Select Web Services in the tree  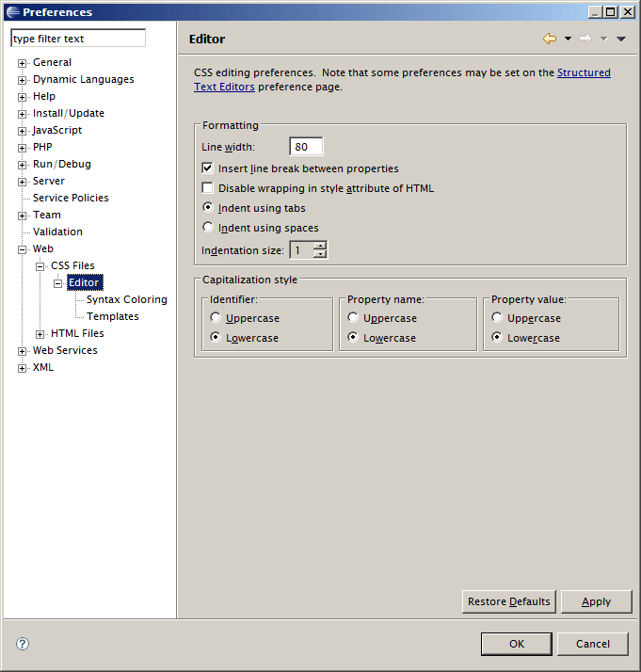pyautogui.click(x=65, y=350)
